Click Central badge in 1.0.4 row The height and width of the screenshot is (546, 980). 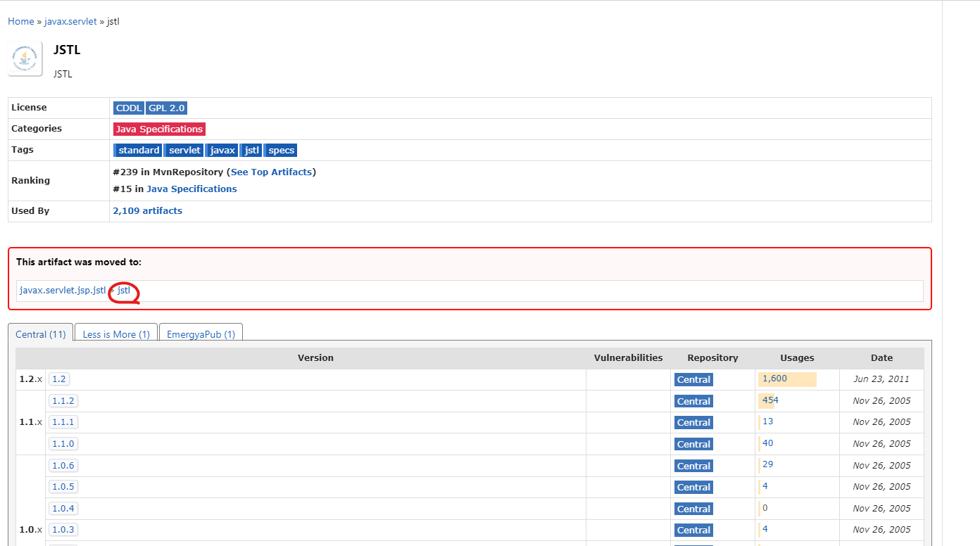tap(693, 509)
